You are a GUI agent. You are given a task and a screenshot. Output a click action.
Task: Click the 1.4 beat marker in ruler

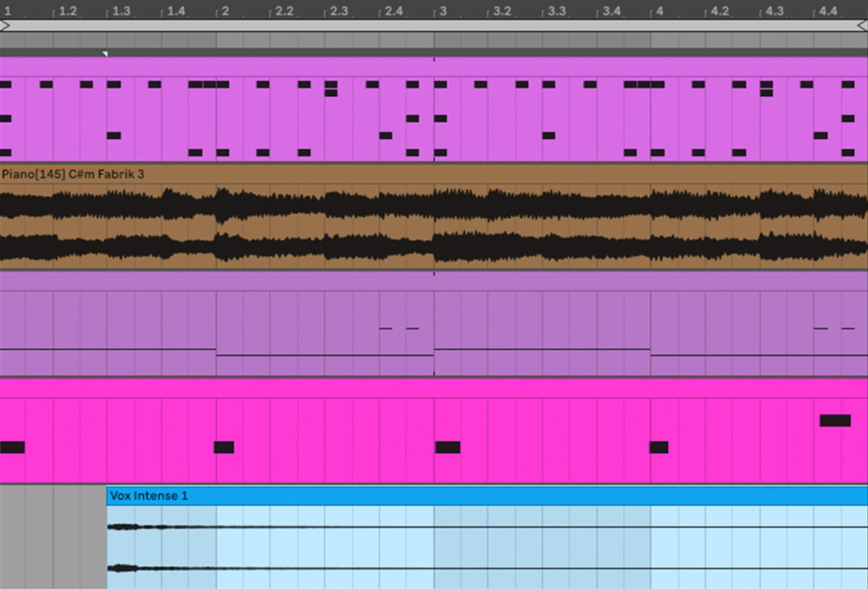(176, 11)
